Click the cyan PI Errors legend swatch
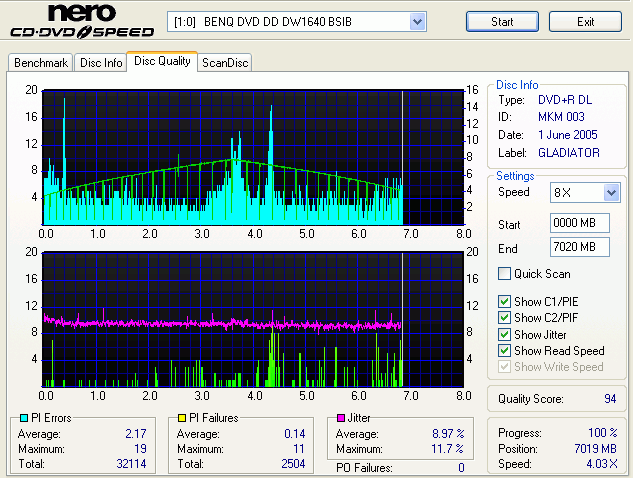Image resolution: width=633 pixels, height=478 pixels. [24, 418]
